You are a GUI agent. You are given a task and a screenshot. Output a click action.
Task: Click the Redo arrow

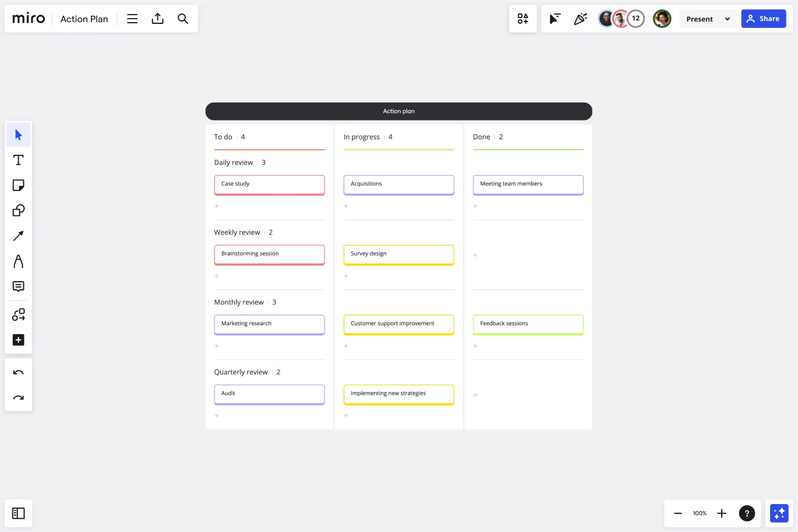18,398
